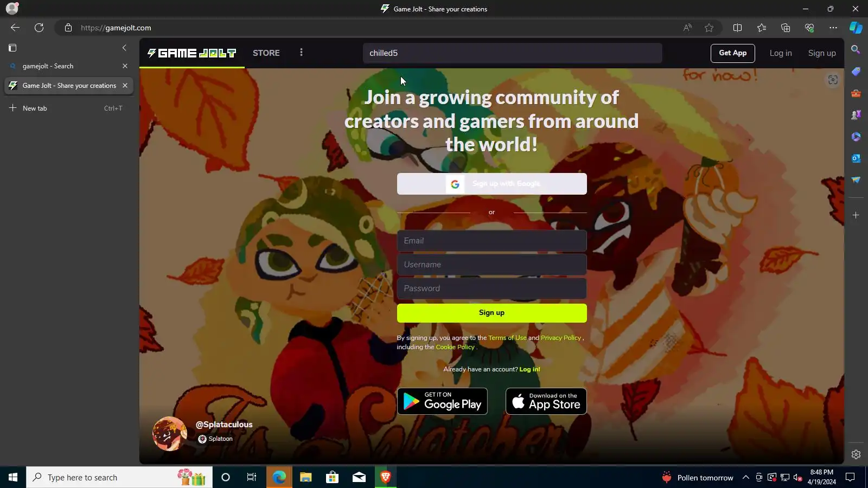The height and width of the screenshot is (488, 868).
Task: Click the Refresh page icon
Action: [39, 28]
